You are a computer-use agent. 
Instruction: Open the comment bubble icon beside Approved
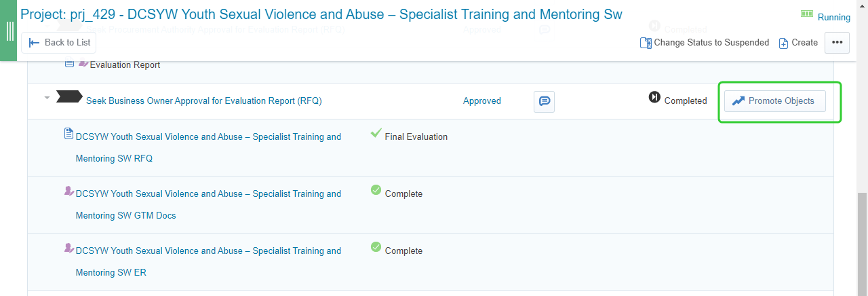[544, 101]
